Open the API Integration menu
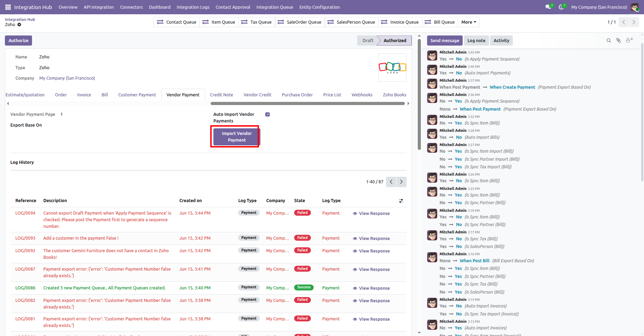 pyautogui.click(x=99, y=7)
